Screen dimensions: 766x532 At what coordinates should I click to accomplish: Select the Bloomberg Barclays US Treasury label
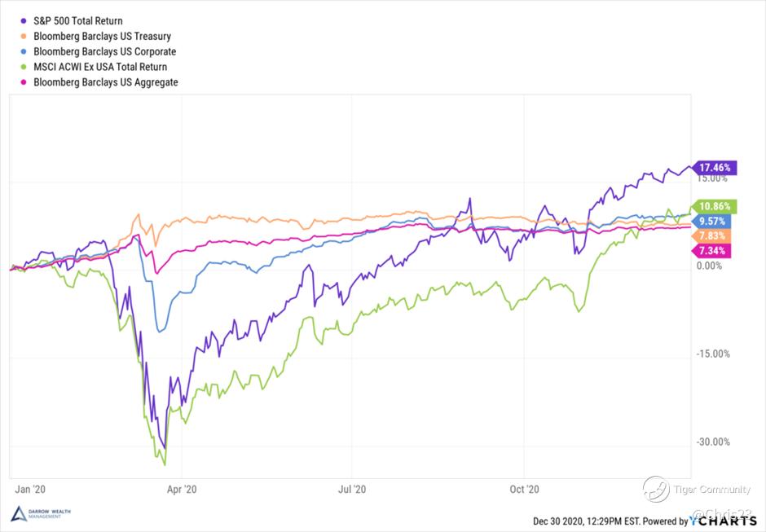coord(102,36)
